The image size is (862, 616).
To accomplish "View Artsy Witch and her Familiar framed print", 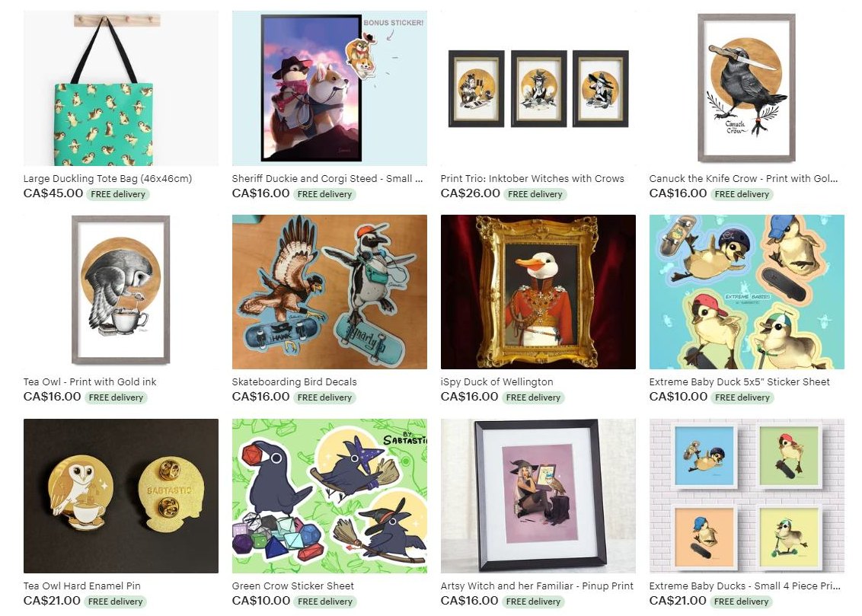I will [538, 496].
